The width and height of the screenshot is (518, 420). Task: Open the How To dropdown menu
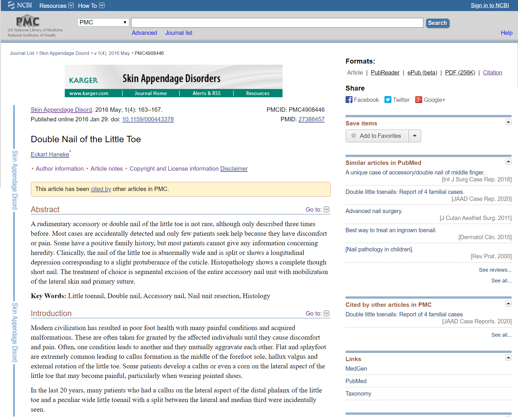(91, 6)
